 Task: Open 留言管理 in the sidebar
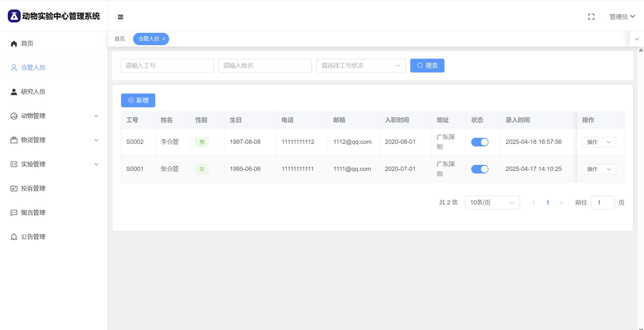[33, 213]
